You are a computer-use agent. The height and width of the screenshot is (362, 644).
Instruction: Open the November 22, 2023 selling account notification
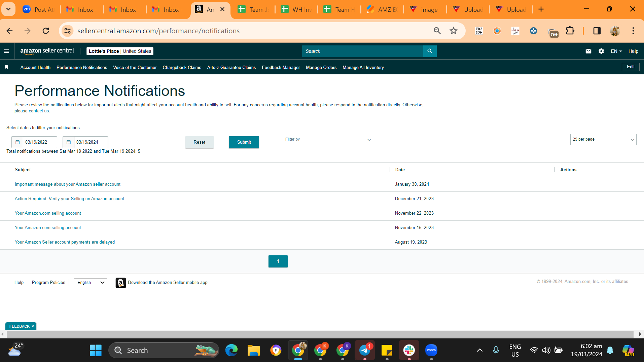tap(48, 213)
